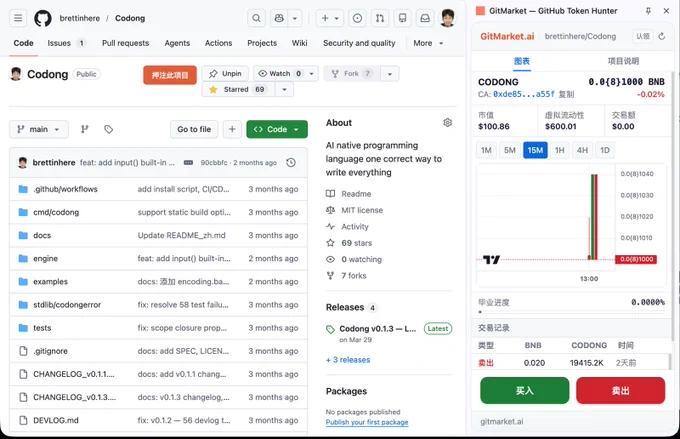This screenshot has width=680, height=439.
Task: Open the star lists dropdown arrow
Action: point(284,89)
